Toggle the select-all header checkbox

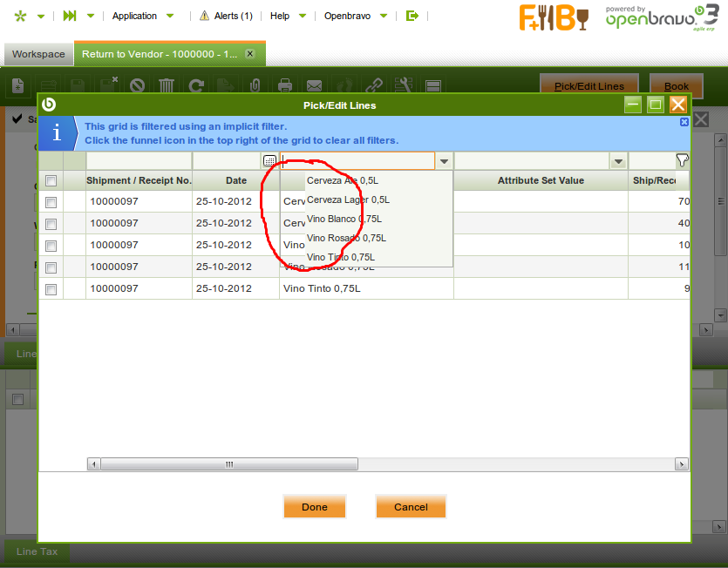coord(51,180)
